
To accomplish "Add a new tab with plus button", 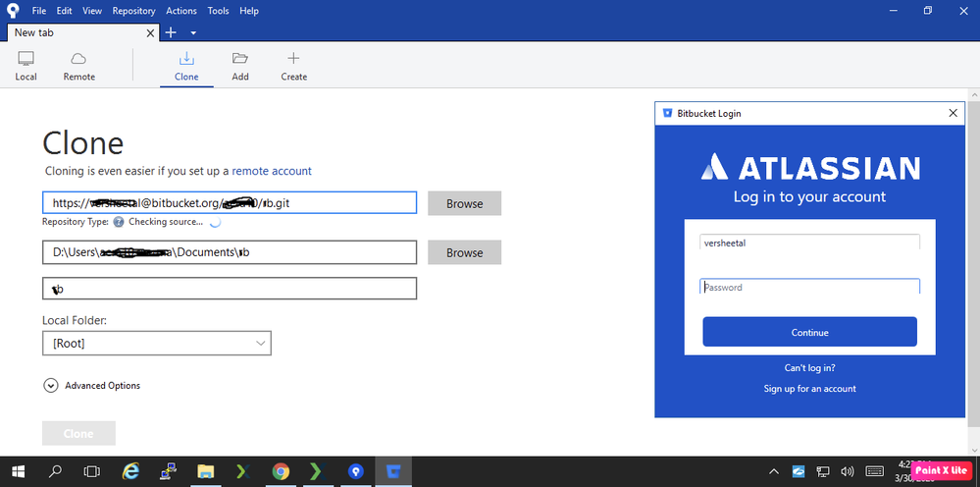I will click(170, 32).
